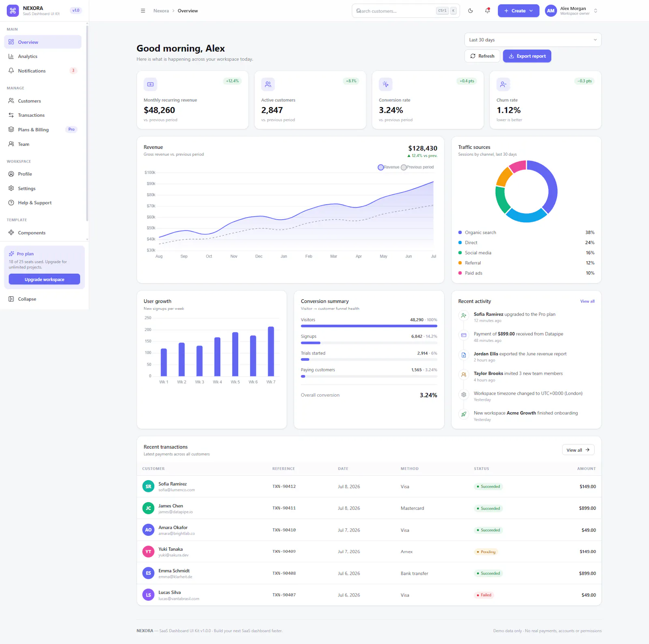
Task: Click the conversion rate card icon
Action: point(386,84)
